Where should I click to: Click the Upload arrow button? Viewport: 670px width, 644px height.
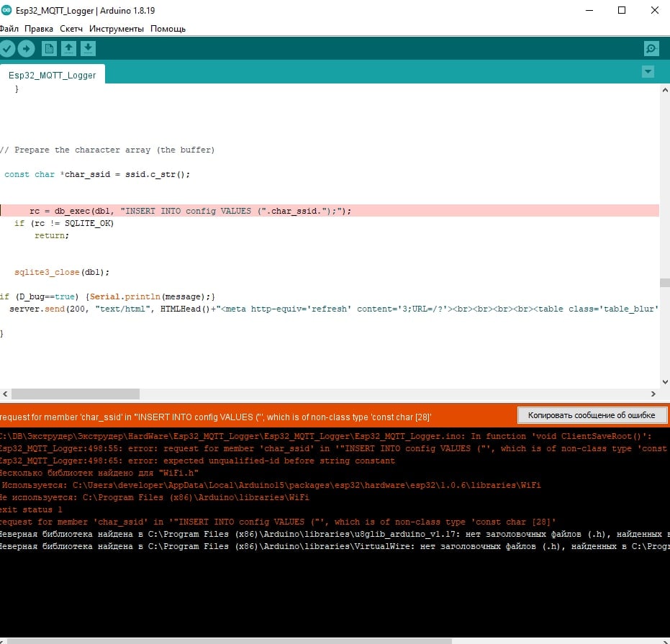tap(26, 49)
